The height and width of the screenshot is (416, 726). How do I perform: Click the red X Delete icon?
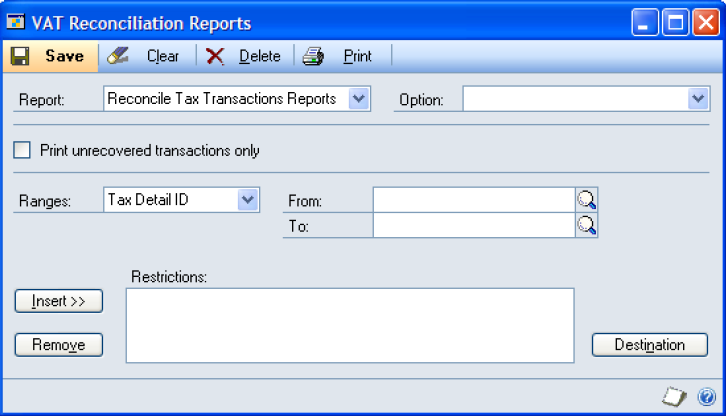click(215, 56)
